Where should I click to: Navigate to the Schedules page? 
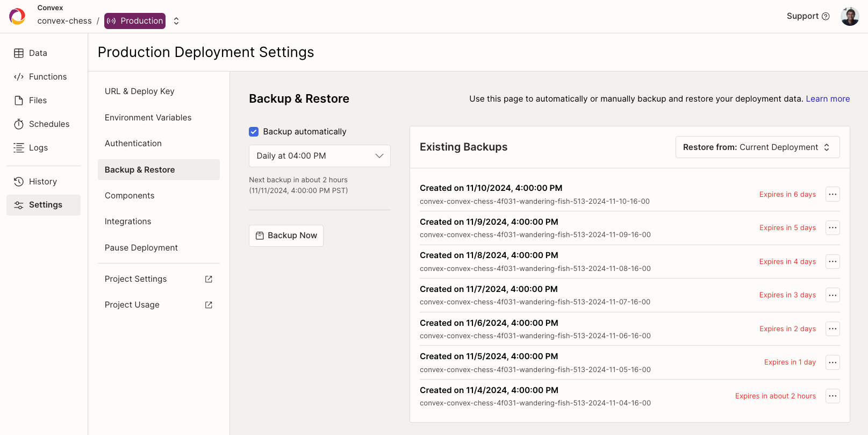[44, 124]
